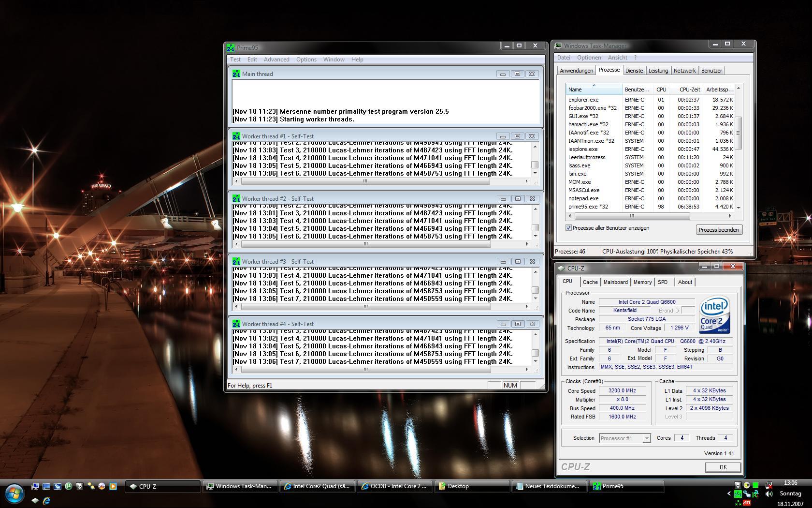Click the process list horizontal scrollbar
The width and height of the screenshot is (812, 508).
(650, 216)
